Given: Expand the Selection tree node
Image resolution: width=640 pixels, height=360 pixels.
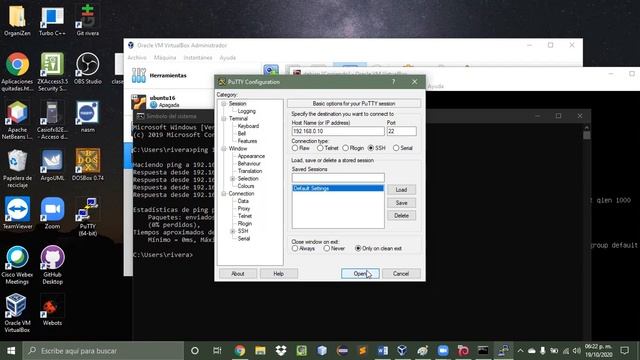Looking at the screenshot, I should point(233,179).
